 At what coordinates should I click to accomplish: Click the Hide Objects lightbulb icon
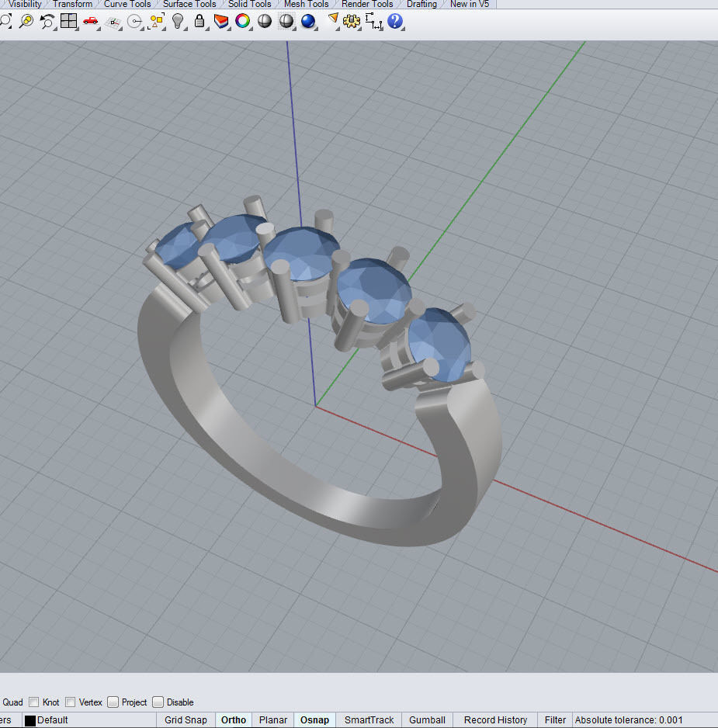[178, 21]
